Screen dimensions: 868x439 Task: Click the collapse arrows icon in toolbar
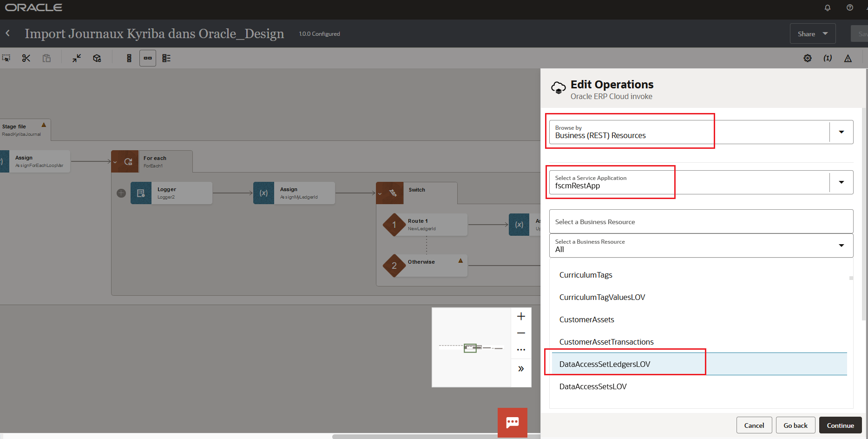[77, 58]
